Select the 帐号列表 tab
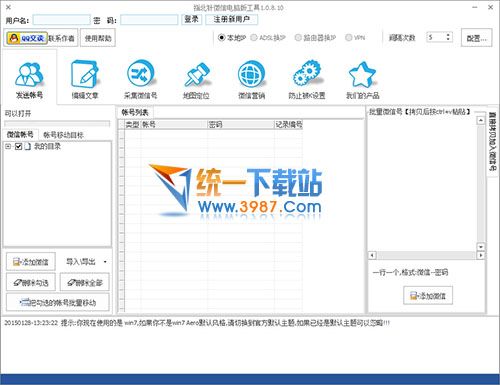500x385 pixels. pos(135,113)
